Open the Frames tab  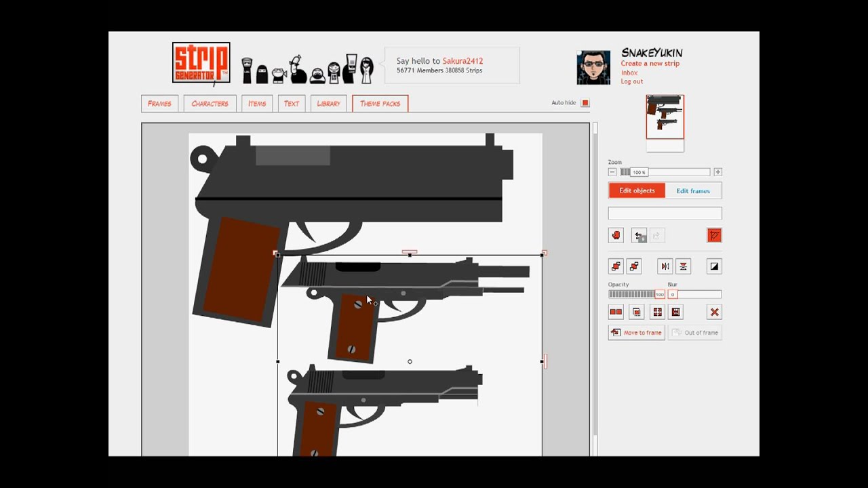point(159,104)
